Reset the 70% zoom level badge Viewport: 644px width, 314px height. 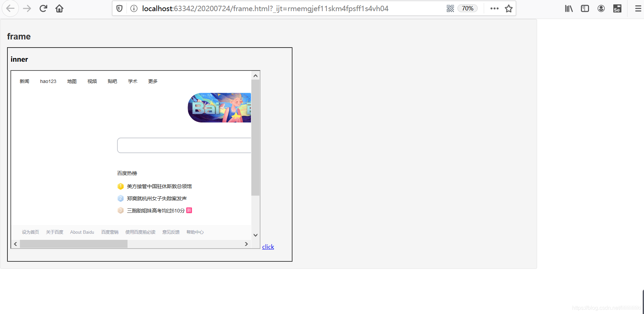tap(468, 8)
